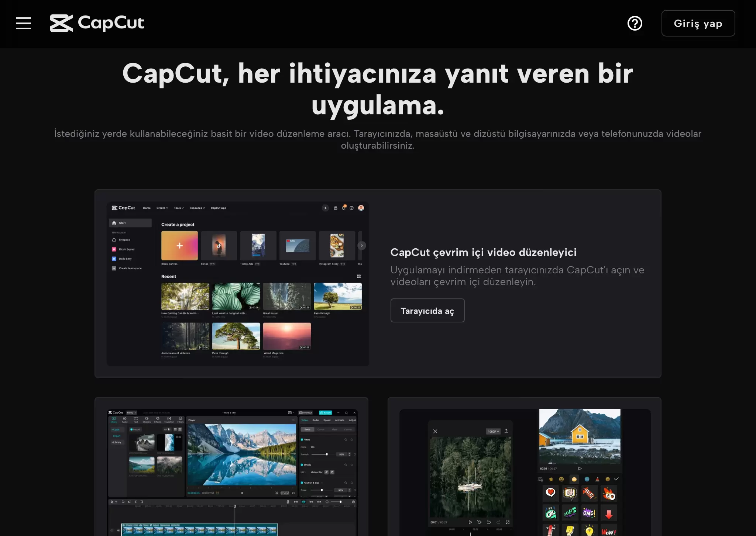Select the Transition tool in the desktop editor preview
This screenshot has width=756, height=536.
pos(169,420)
